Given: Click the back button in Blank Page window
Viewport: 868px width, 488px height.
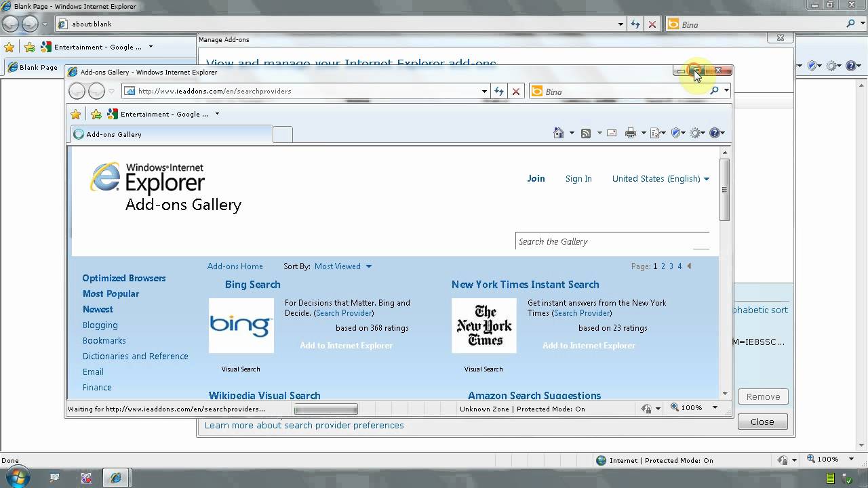Looking at the screenshot, I should [10, 24].
